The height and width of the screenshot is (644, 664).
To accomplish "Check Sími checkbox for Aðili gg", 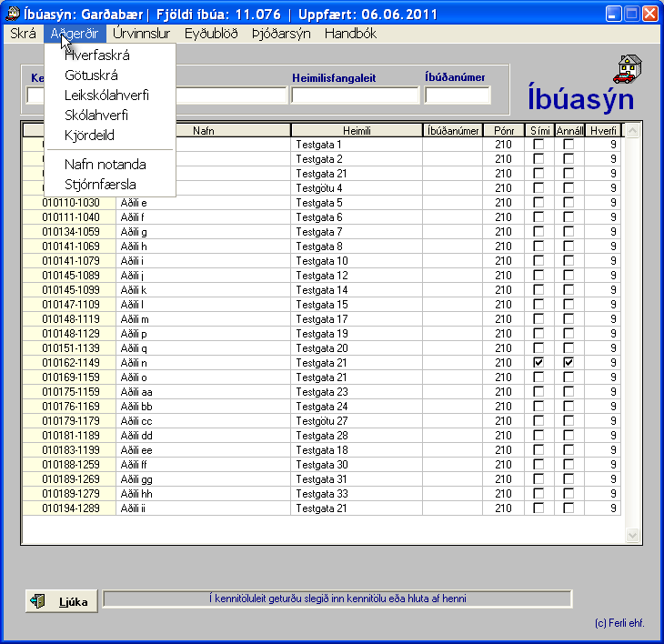I will coord(538,478).
